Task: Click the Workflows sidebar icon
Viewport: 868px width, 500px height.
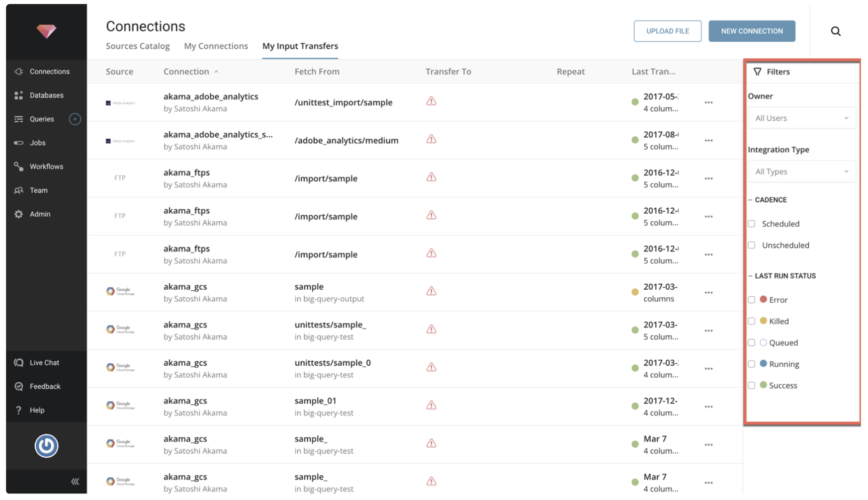Action: 19,166
